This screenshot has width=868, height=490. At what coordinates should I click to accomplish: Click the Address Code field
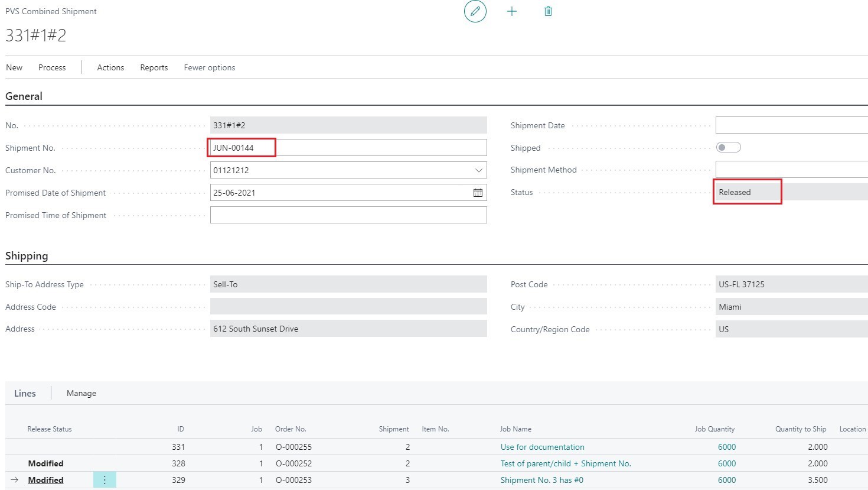point(348,307)
